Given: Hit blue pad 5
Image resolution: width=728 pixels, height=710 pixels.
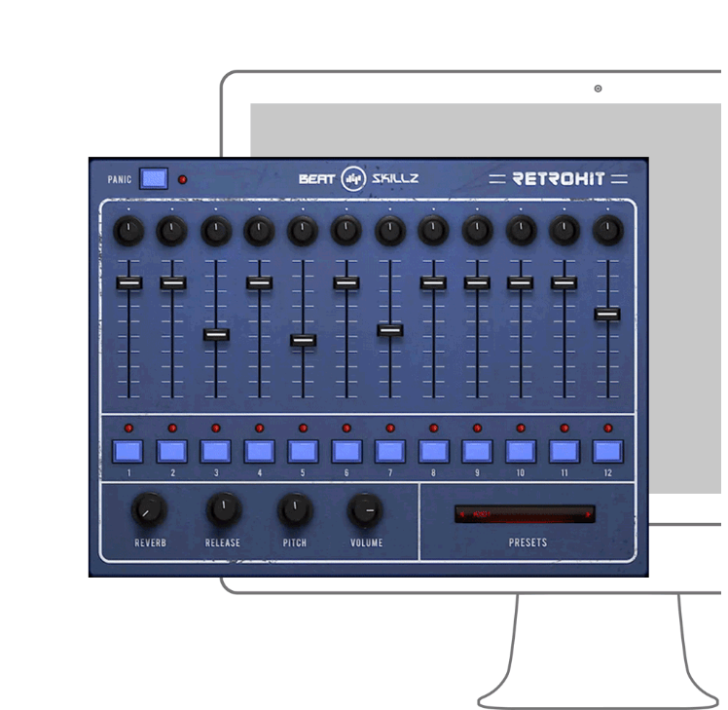Looking at the screenshot, I should [x=303, y=451].
